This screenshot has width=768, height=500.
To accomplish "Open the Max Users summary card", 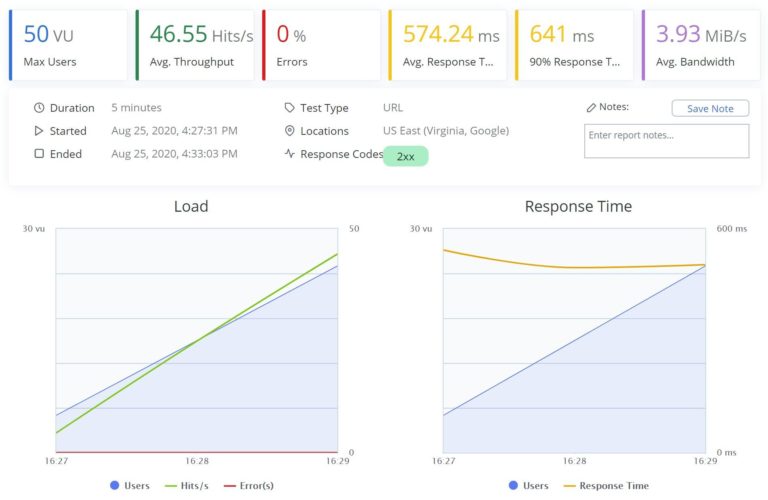I will click(x=69, y=45).
